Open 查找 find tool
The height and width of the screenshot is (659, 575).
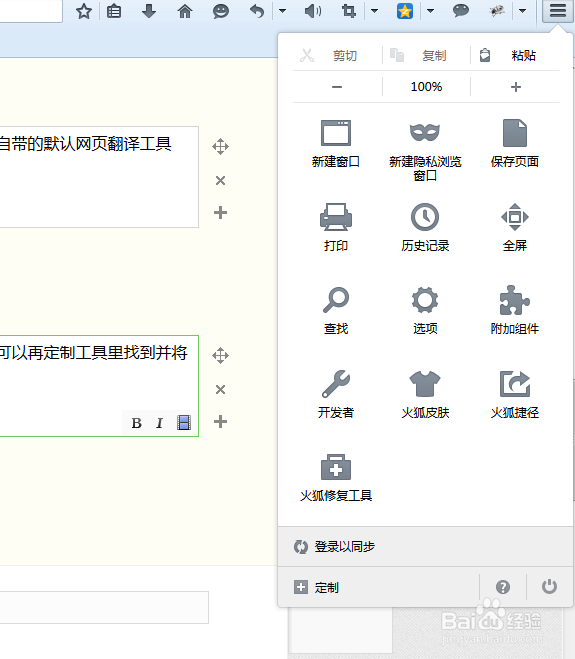(x=336, y=311)
